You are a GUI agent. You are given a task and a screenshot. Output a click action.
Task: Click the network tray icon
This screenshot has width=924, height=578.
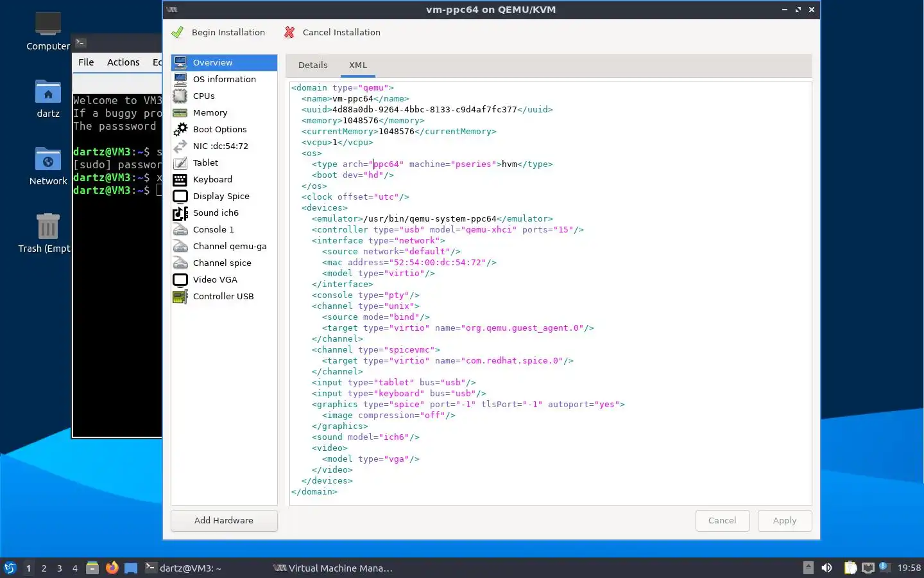click(868, 568)
